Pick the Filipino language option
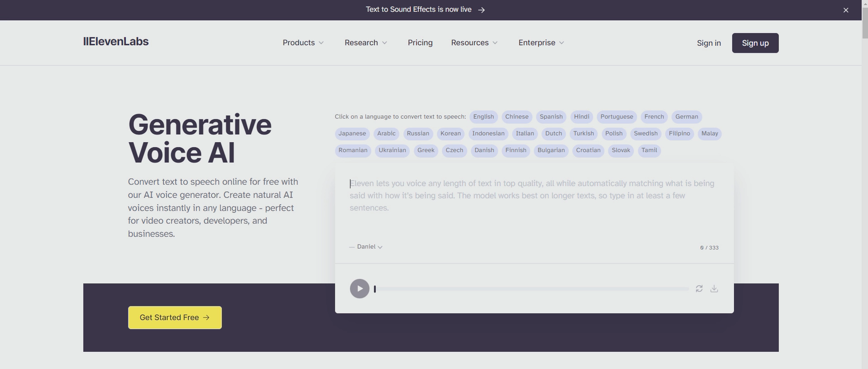This screenshot has height=369, width=868. coord(679,133)
